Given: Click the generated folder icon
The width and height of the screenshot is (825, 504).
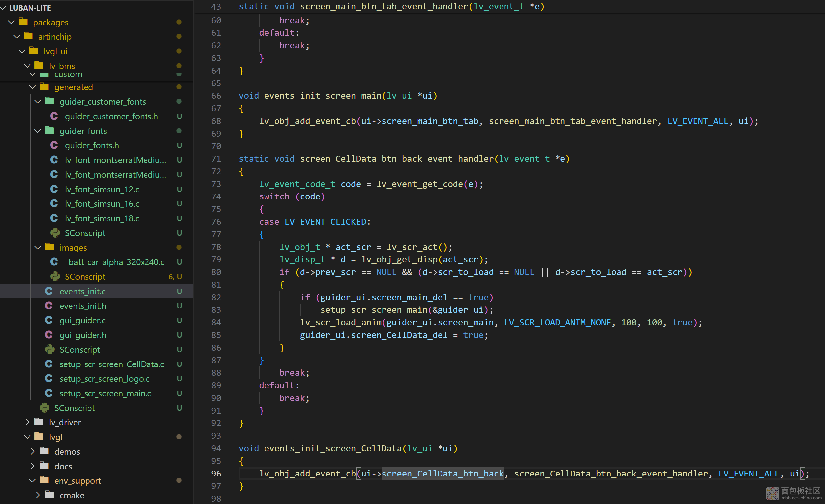Looking at the screenshot, I should click(x=44, y=87).
